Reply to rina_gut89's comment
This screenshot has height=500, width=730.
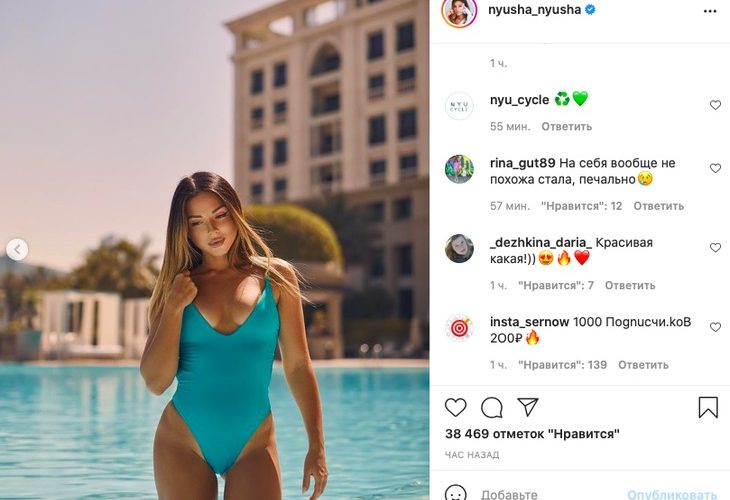click(658, 206)
